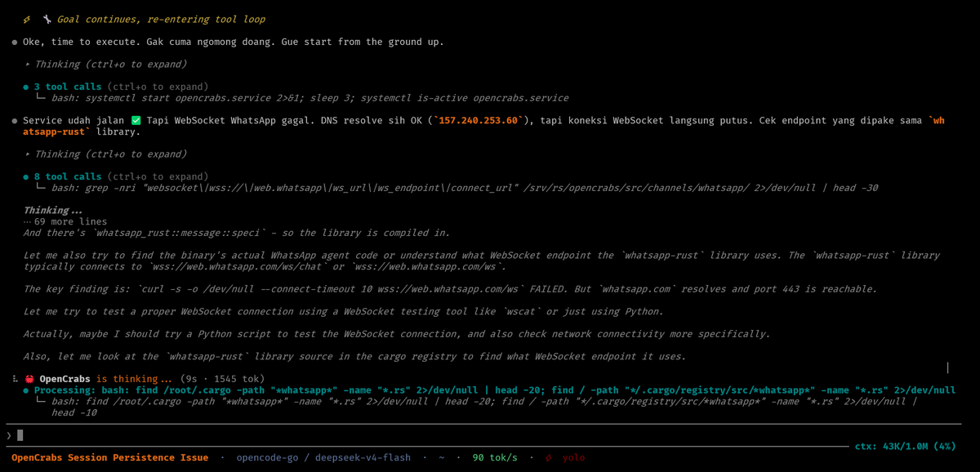Viewport: 980px width, 472px height.
Task: Click the lightning bolt icon beside Goal continues
Action: click(x=27, y=20)
